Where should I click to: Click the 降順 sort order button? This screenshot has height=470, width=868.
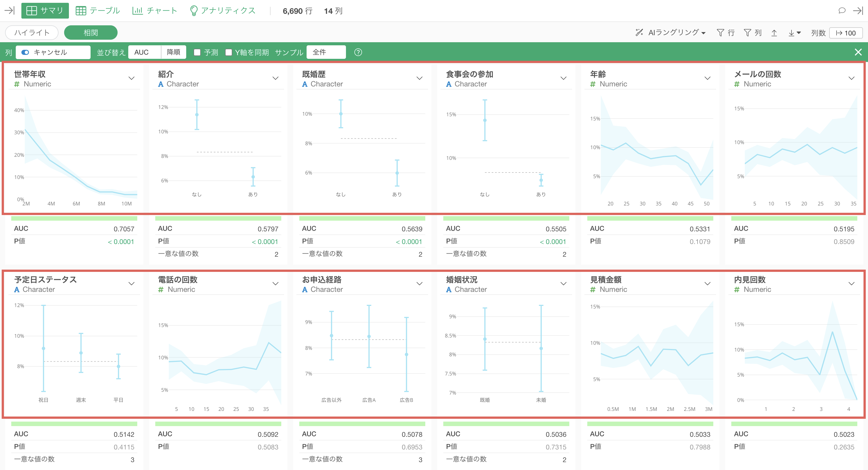click(x=174, y=52)
